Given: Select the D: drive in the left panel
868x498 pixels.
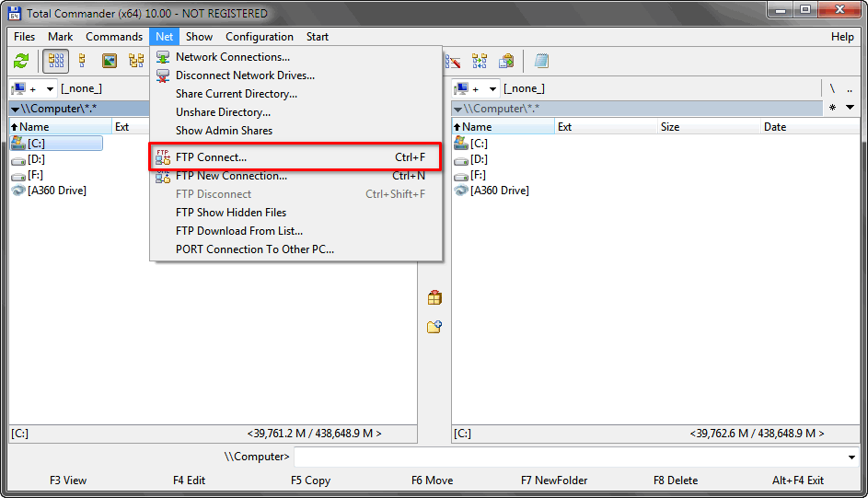Looking at the screenshot, I should (29, 159).
